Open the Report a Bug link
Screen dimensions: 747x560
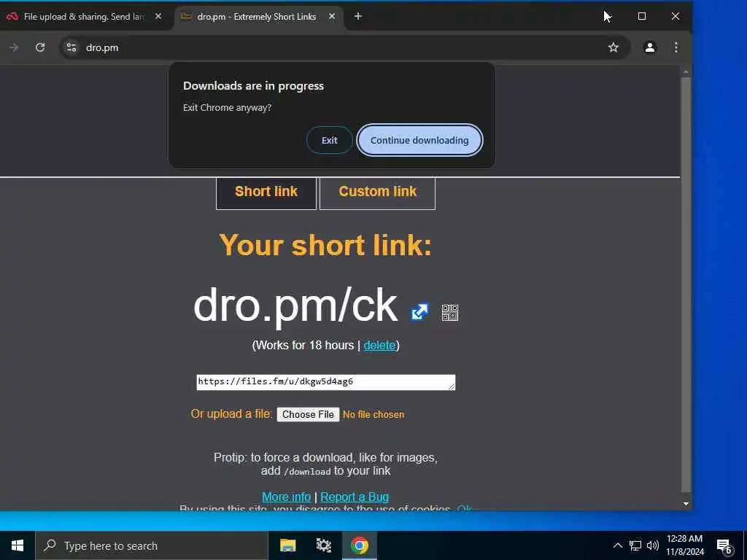point(355,497)
